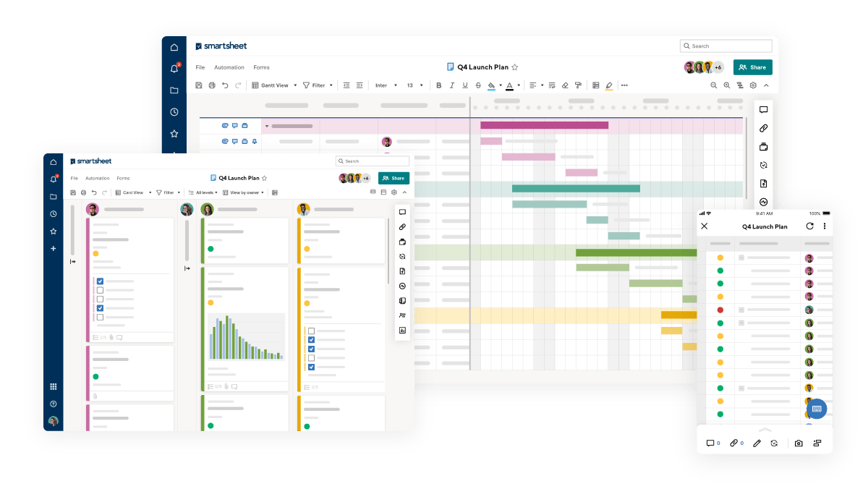Favorite Q4 Launch Plan star in Gantt window

pos(515,67)
